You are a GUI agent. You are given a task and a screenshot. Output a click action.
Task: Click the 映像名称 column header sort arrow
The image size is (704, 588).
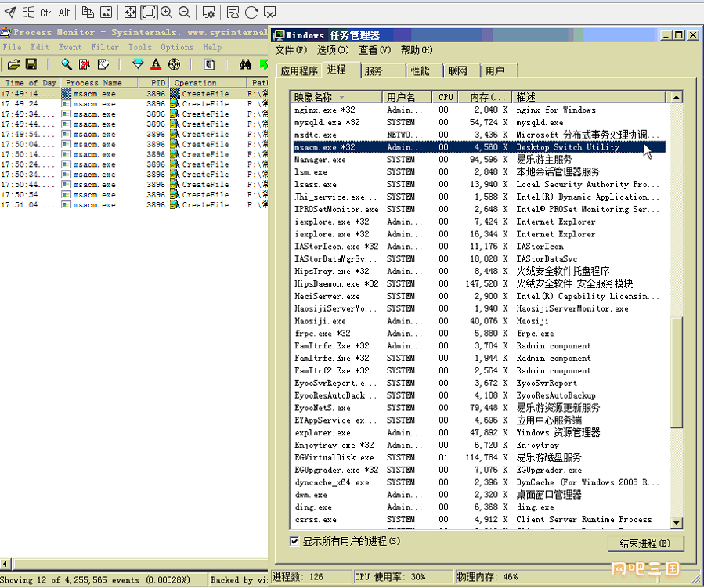(342, 98)
